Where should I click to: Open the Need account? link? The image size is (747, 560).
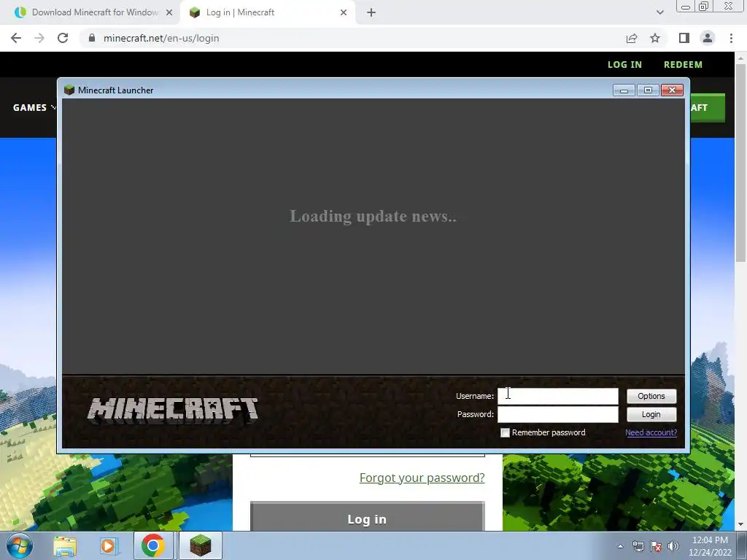651,432
